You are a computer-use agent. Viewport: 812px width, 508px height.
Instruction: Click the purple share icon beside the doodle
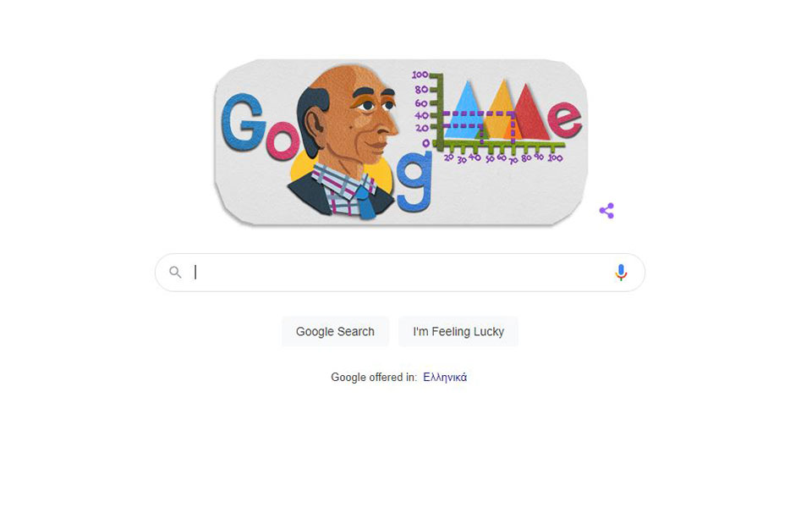(606, 211)
